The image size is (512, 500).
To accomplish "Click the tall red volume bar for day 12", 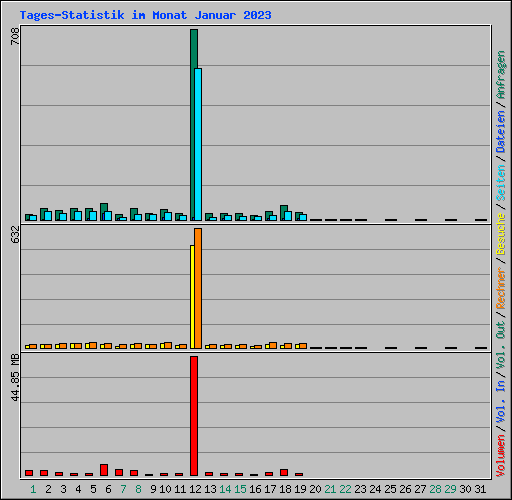I will 194,416.
